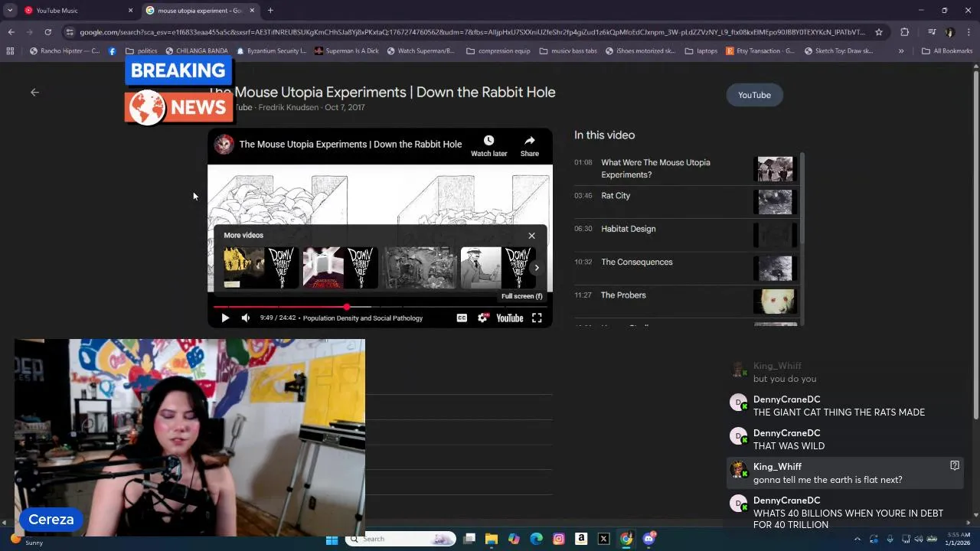Open Discord from the taskbar
Viewport: 980px width, 551px height.
(649, 539)
